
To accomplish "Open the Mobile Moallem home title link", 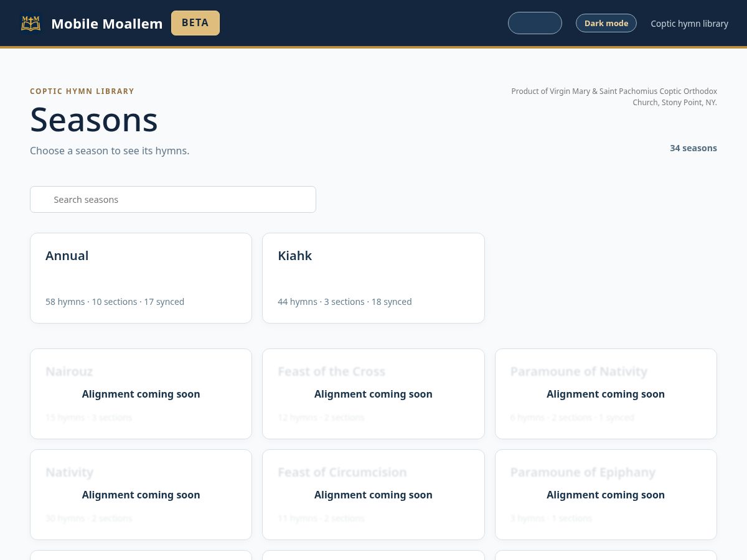I will [106, 24].
